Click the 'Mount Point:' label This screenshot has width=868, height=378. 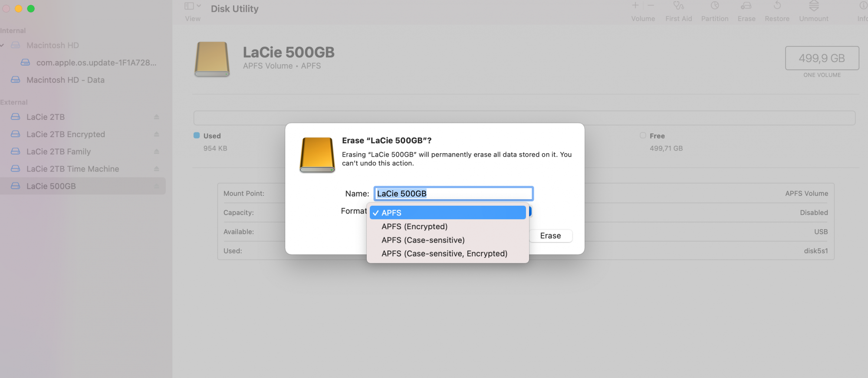pos(244,194)
